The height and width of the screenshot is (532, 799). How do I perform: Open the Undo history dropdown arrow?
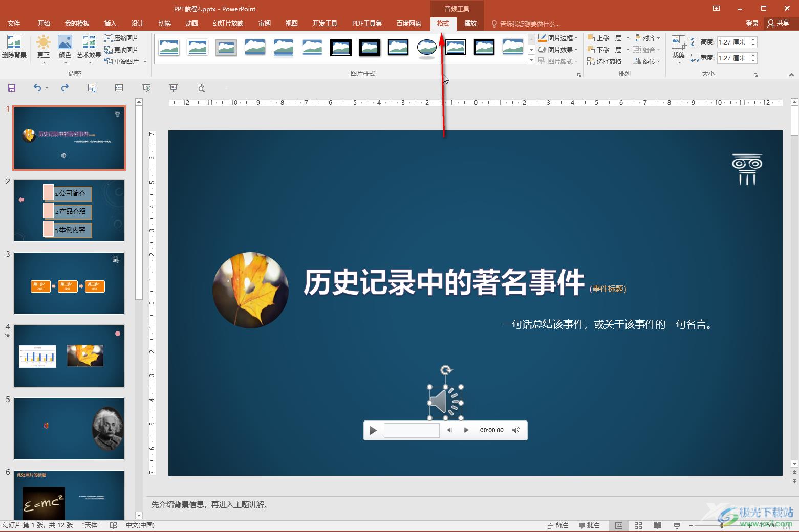(47, 88)
